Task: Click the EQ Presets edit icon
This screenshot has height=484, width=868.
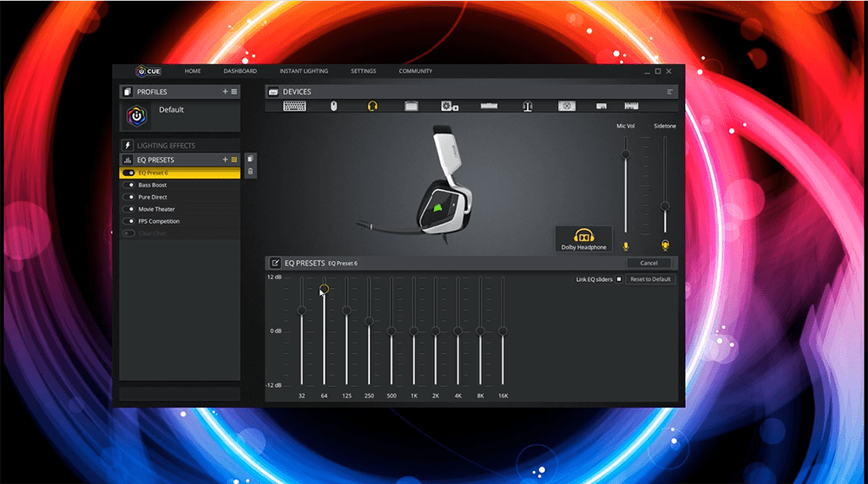Action: [274, 263]
